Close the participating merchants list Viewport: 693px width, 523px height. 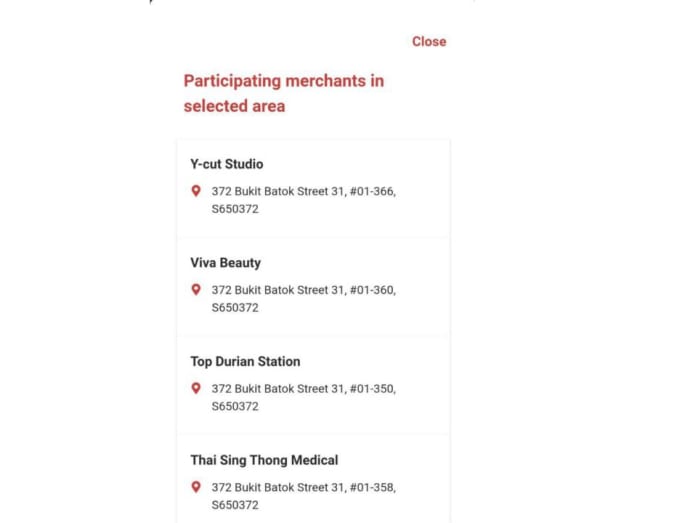tap(428, 41)
